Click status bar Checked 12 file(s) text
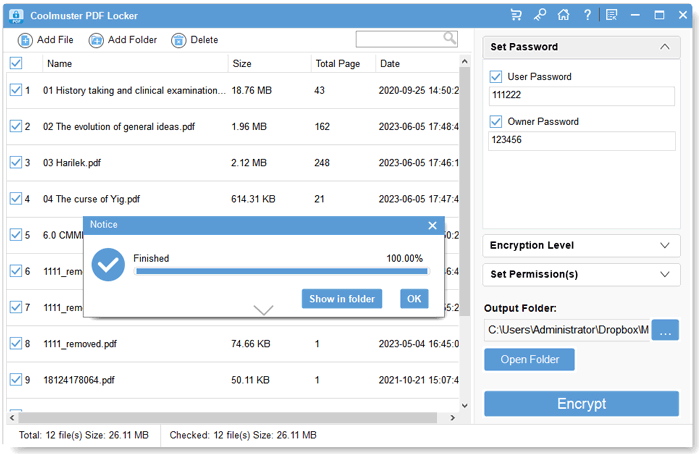 [x=243, y=435]
